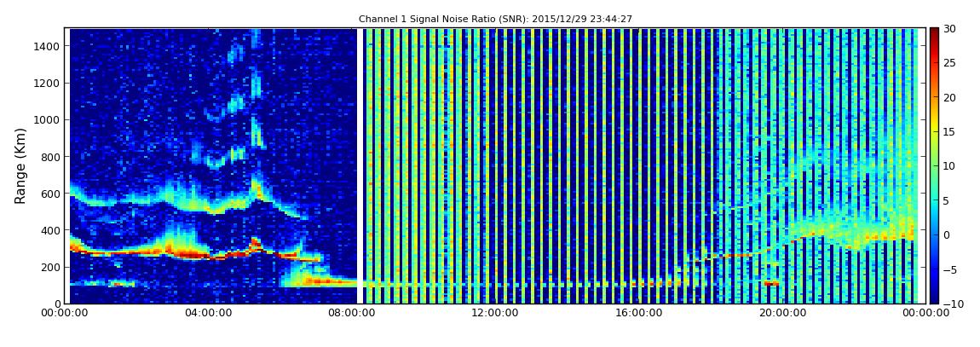Select the 400 range tick label

click(x=50, y=231)
